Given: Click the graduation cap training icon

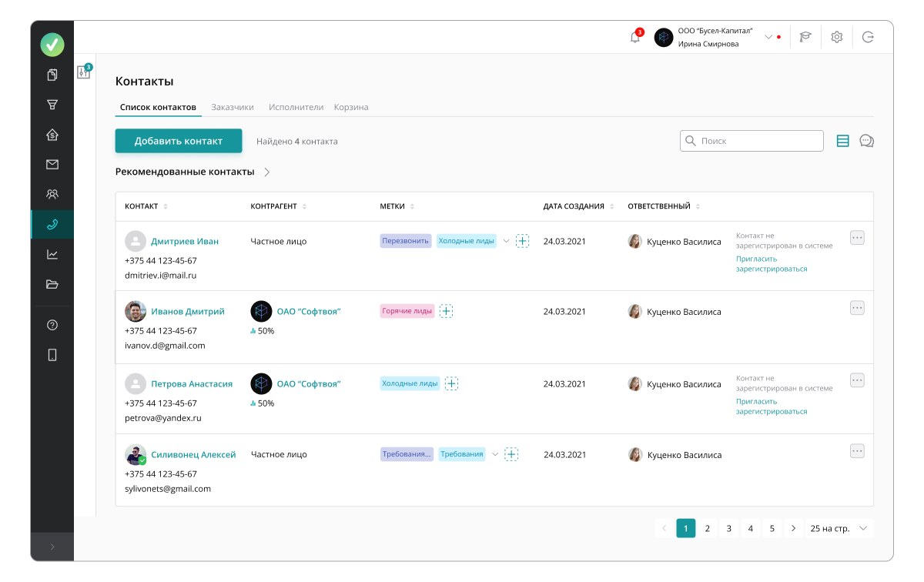Looking at the screenshot, I should click(805, 37).
